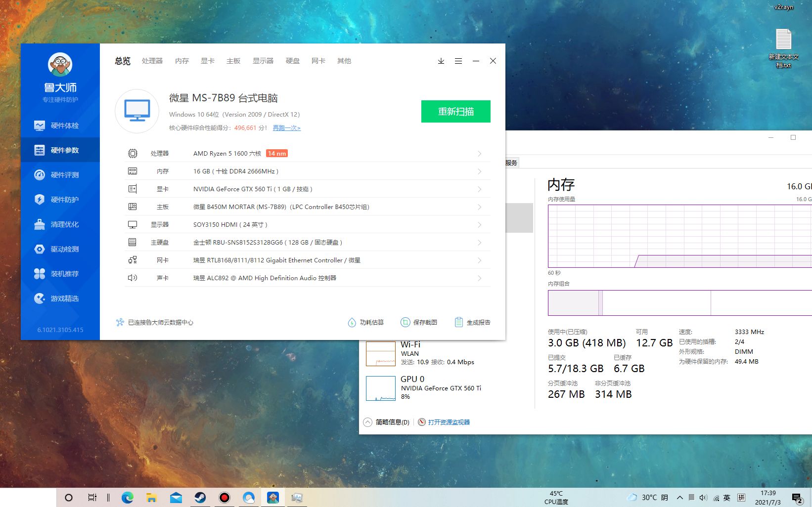Screen dimensions: 812x507
Task: Switch to the 内存 tab
Action: pos(182,61)
